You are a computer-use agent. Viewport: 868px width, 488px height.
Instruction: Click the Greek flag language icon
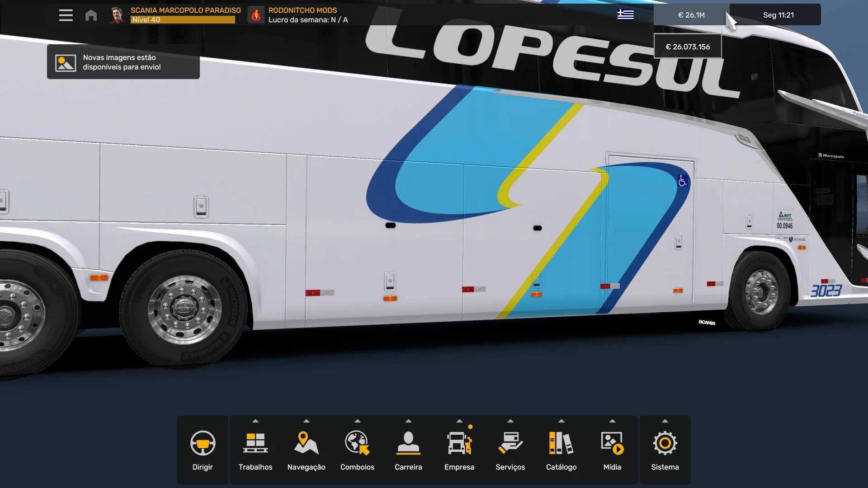pos(625,15)
